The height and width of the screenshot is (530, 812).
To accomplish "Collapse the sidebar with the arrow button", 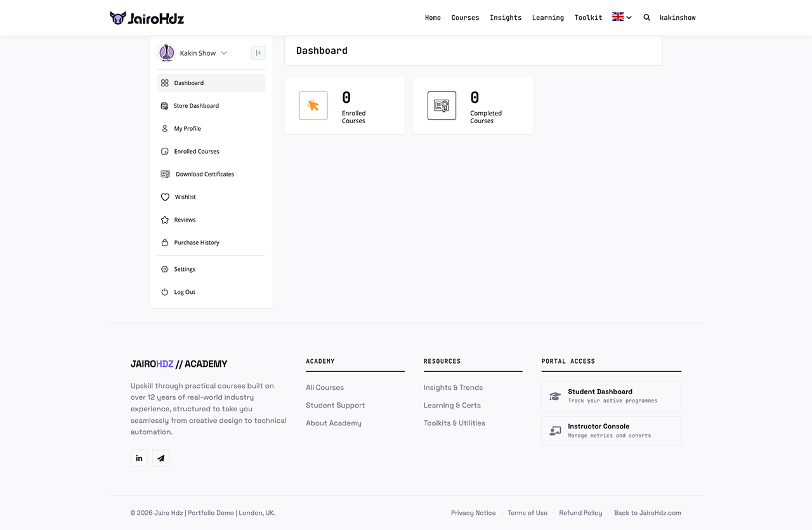I will (x=258, y=53).
